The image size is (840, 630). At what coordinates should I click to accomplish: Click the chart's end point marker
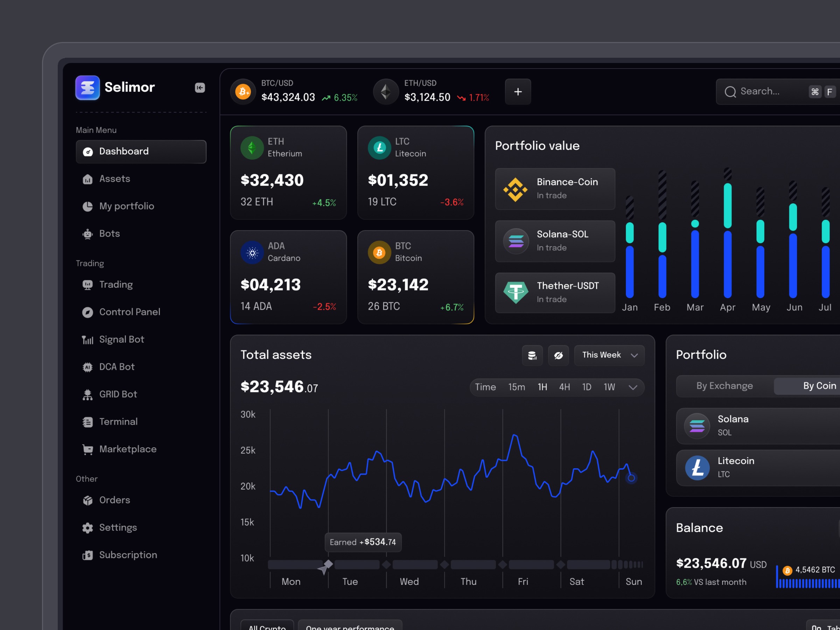tap(631, 478)
